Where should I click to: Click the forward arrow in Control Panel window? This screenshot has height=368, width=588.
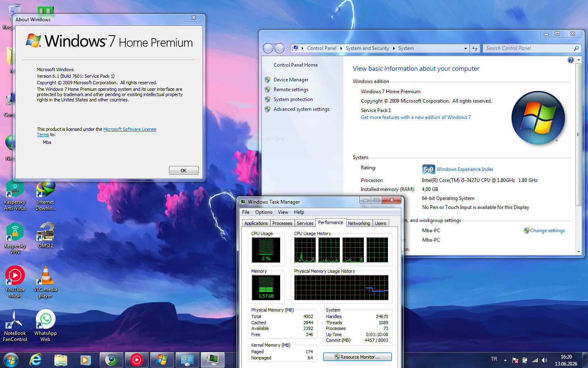[x=279, y=48]
